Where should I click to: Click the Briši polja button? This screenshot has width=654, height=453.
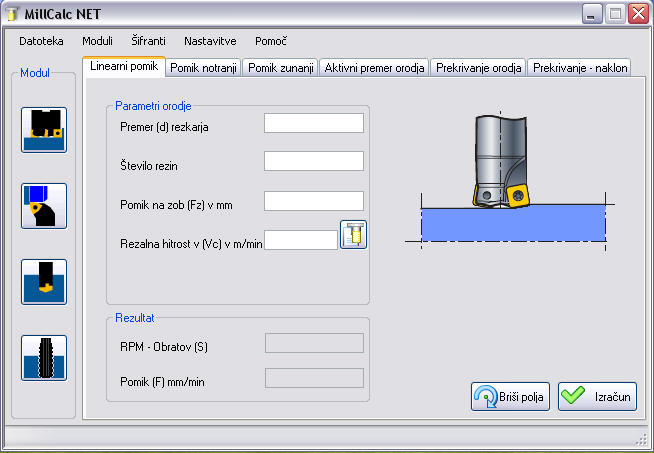point(511,396)
